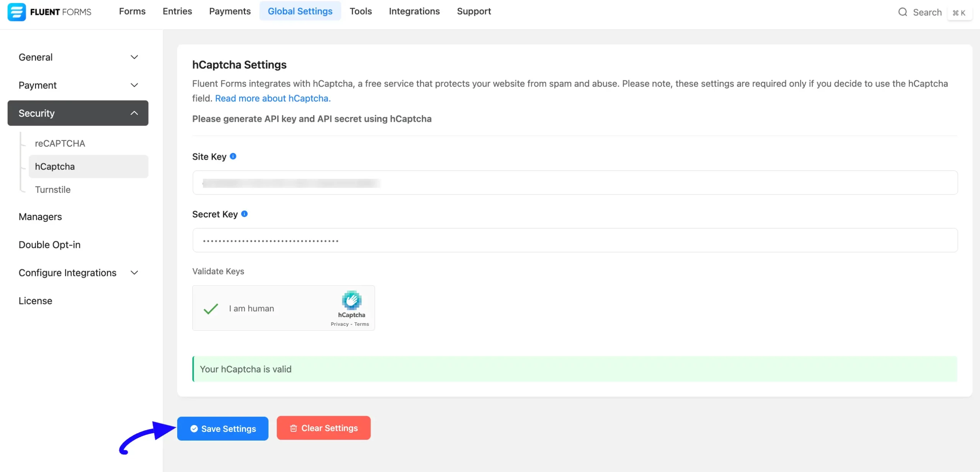Open the Forms menu
The image size is (980, 472).
132,11
